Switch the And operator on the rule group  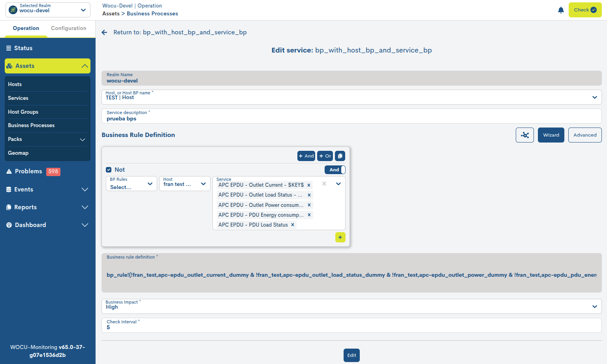click(335, 169)
